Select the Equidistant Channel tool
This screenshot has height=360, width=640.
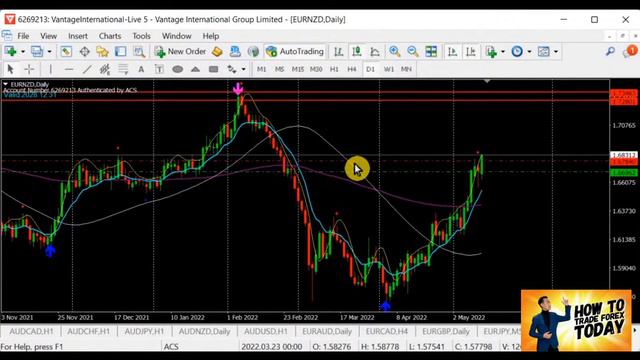coord(105,69)
